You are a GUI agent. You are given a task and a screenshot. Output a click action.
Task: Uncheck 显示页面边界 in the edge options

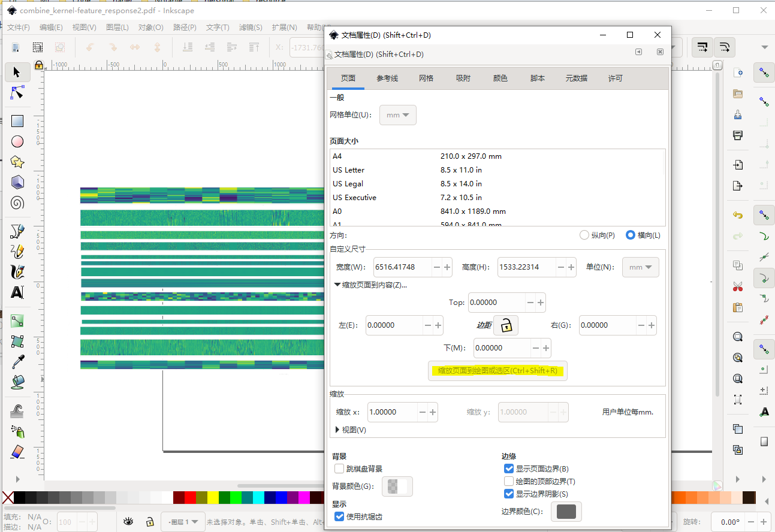point(509,468)
